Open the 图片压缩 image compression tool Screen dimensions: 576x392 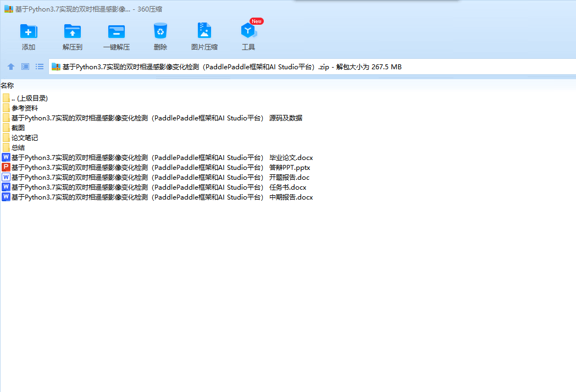tap(204, 30)
